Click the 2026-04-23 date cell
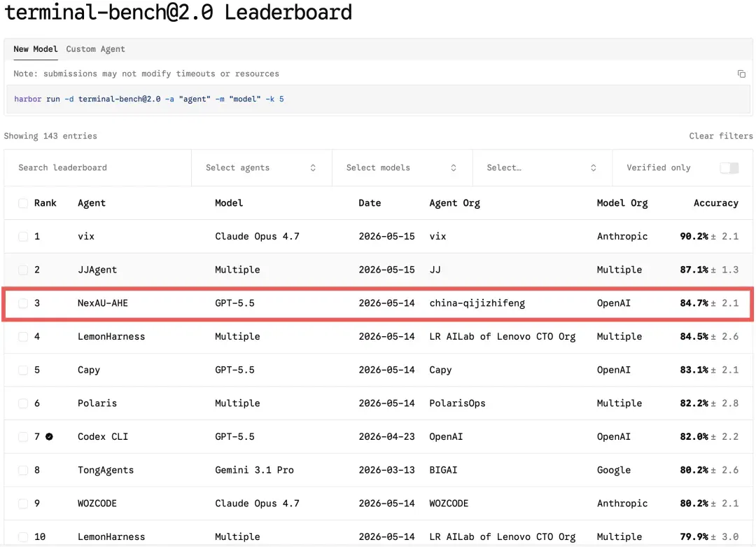This screenshot has height=547, width=756. click(386, 436)
